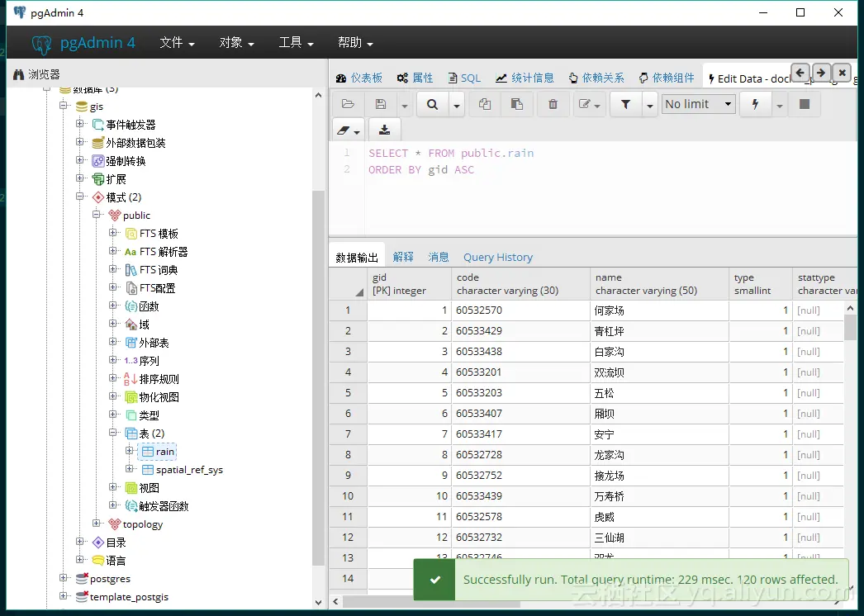Click the 解释 (Explain) tab
The width and height of the screenshot is (864, 616).
[x=403, y=257]
